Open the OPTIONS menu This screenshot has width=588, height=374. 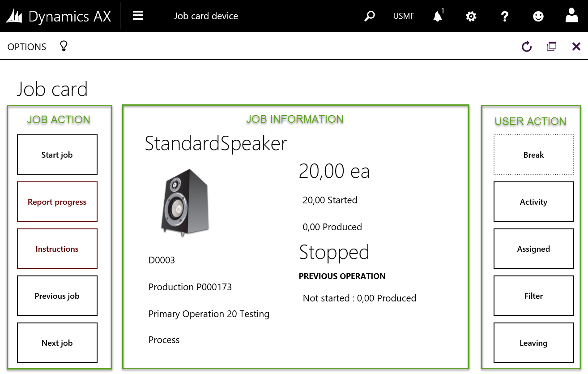pos(27,47)
